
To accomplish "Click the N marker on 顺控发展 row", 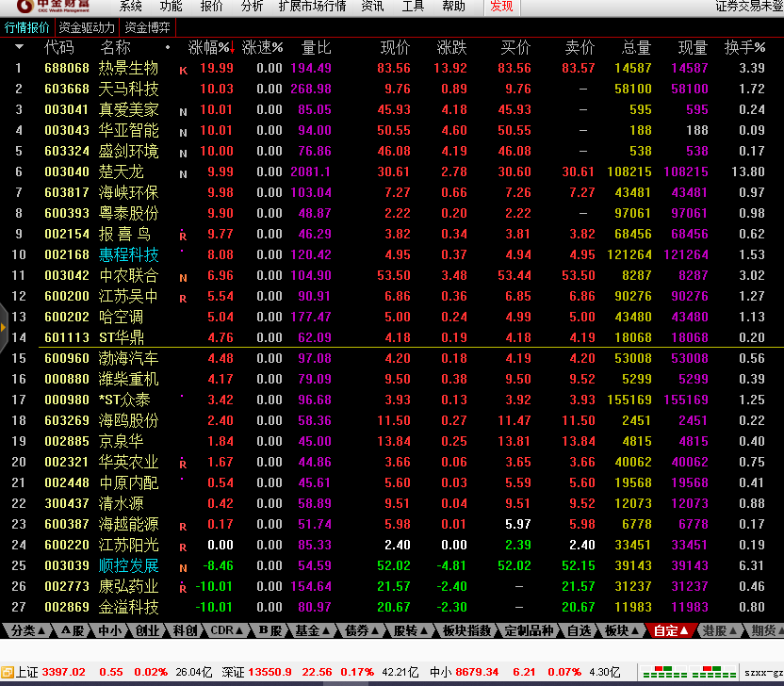I will pos(184,568).
